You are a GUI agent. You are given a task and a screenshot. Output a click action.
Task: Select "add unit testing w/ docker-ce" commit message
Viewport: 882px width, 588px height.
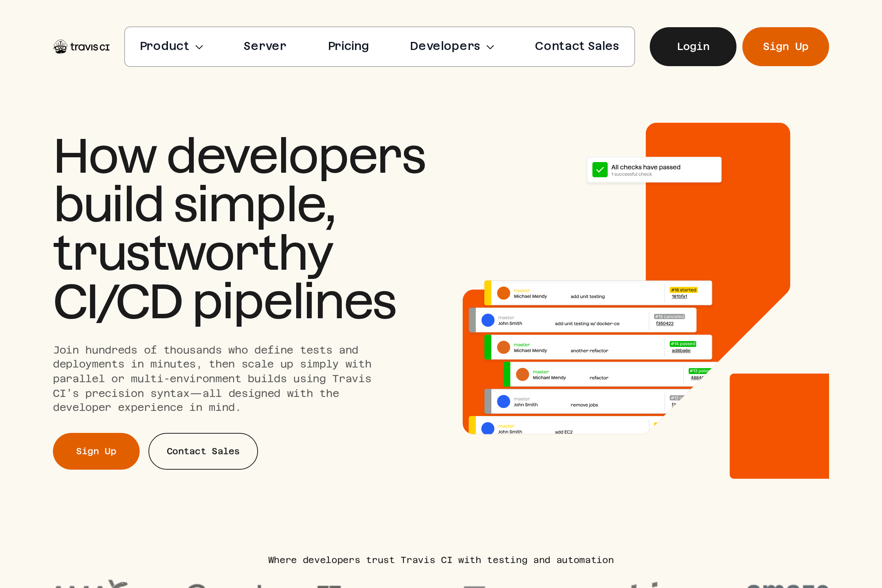tap(587, 324)
